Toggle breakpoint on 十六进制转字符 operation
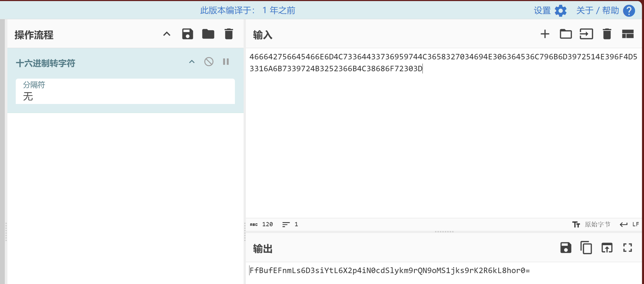This screenshot has height=284, width=644. tap(226, 62)
